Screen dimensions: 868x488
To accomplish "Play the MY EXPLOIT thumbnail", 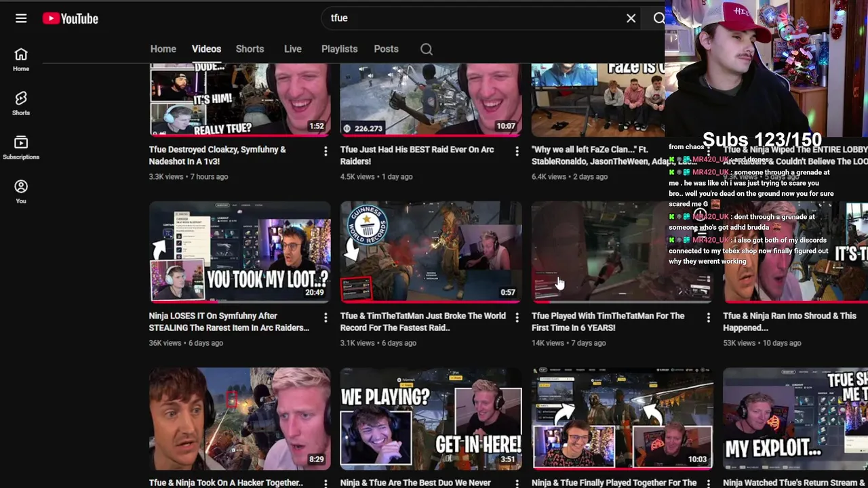I will [795, 418].
